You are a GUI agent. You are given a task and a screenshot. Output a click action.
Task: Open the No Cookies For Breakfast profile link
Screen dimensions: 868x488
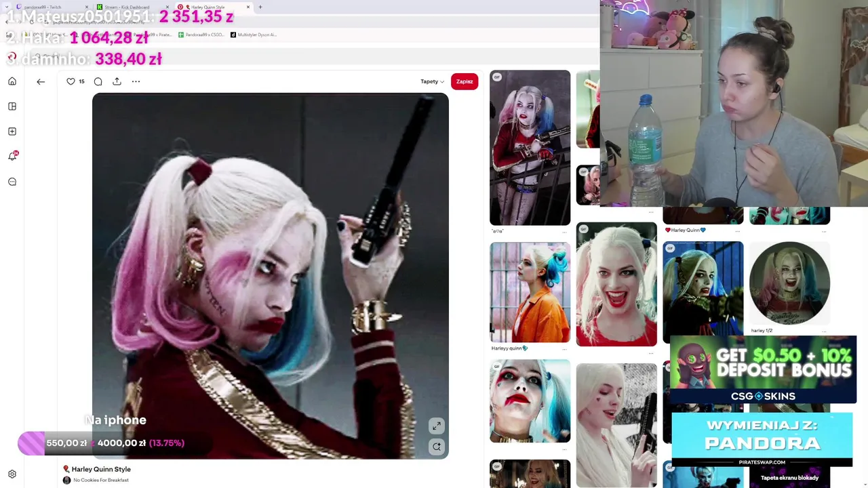click(x=101, y=480)
